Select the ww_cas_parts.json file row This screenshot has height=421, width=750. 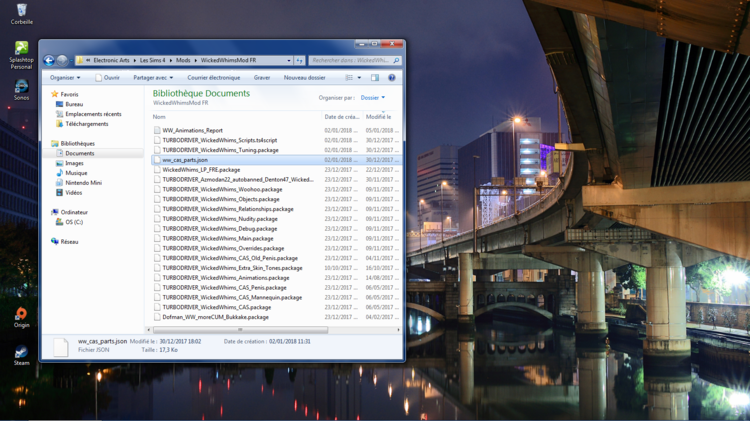(276, 160)
